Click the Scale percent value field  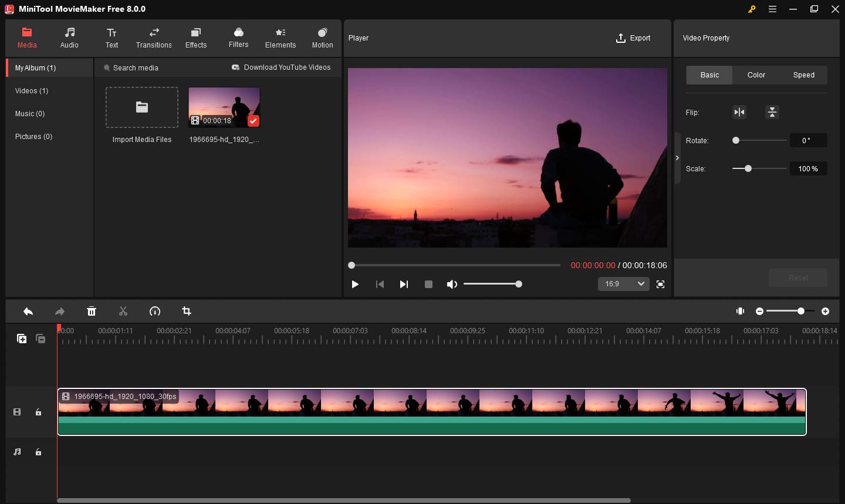(x=808, y=168)
